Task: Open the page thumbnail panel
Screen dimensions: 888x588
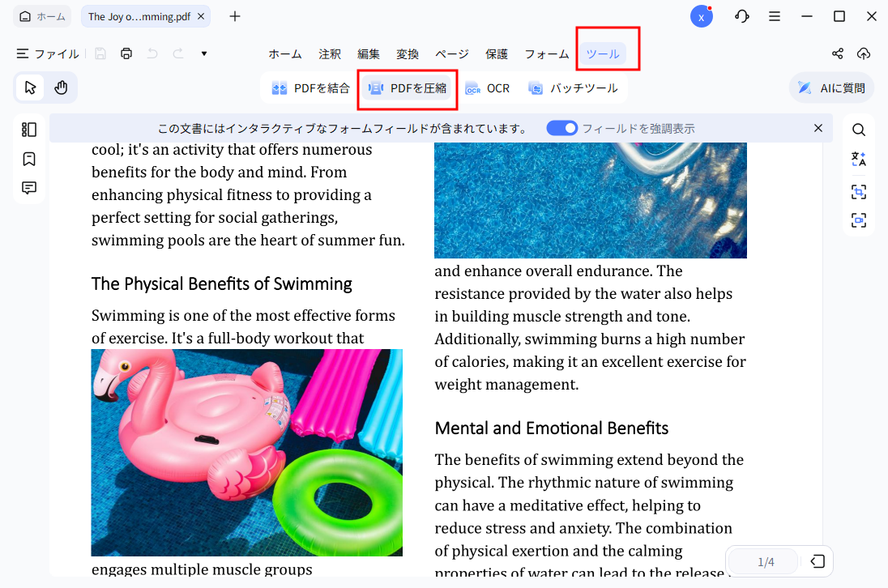Action: point(29,129)
